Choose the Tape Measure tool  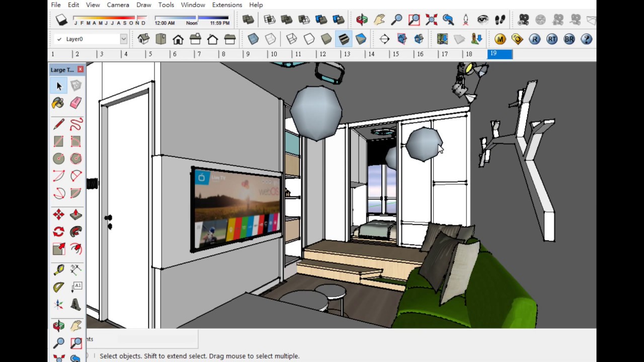(x=58, y=270)
